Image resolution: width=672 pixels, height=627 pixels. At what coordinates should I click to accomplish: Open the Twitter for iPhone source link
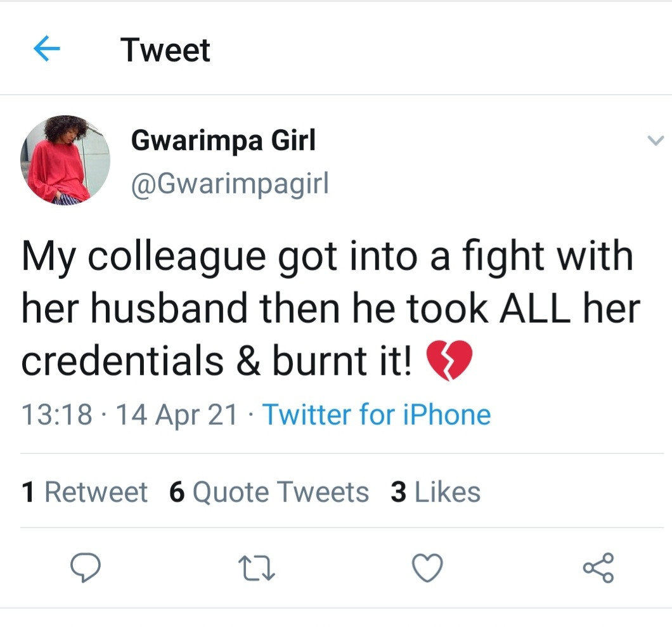coord(377,415)
